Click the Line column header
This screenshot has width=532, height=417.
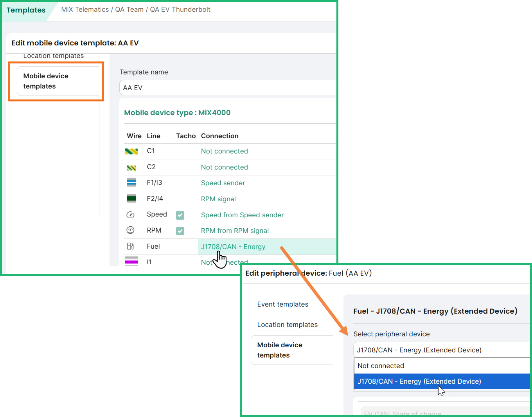[x=154, y=136]
